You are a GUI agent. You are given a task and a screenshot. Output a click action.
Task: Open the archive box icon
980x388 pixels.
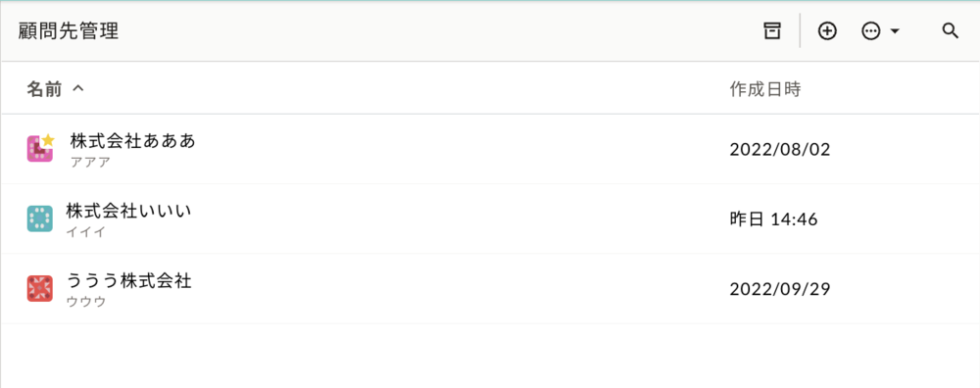tap(772, 30)
